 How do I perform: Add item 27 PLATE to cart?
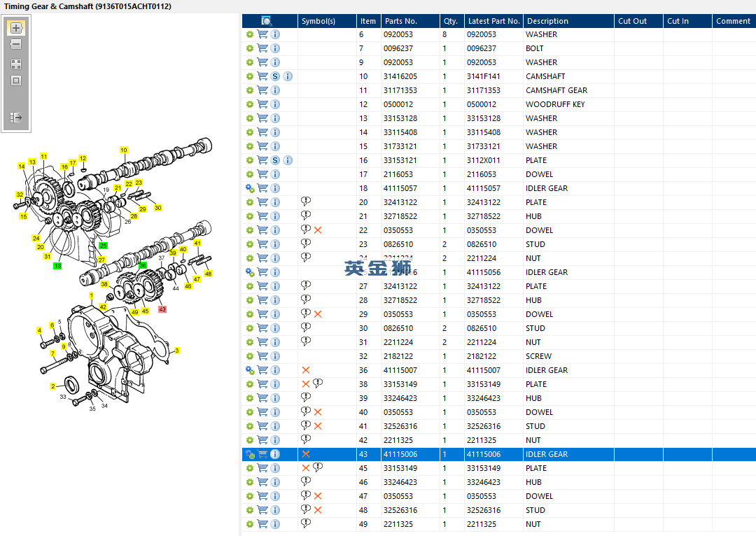(x=262, y=286)
